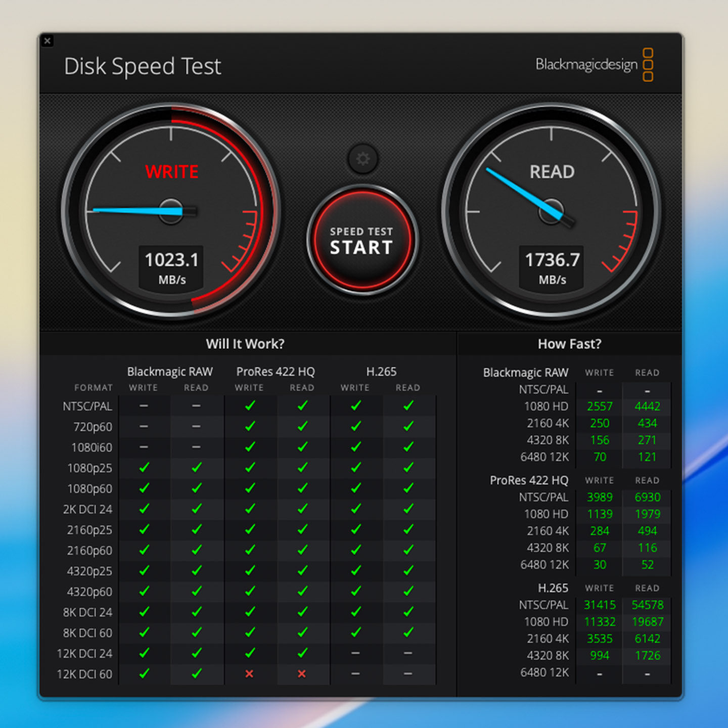Viewport: 728px width, 728px height.
Task: Select the 4320p25 format row label
Action: [x=89, y=571]
